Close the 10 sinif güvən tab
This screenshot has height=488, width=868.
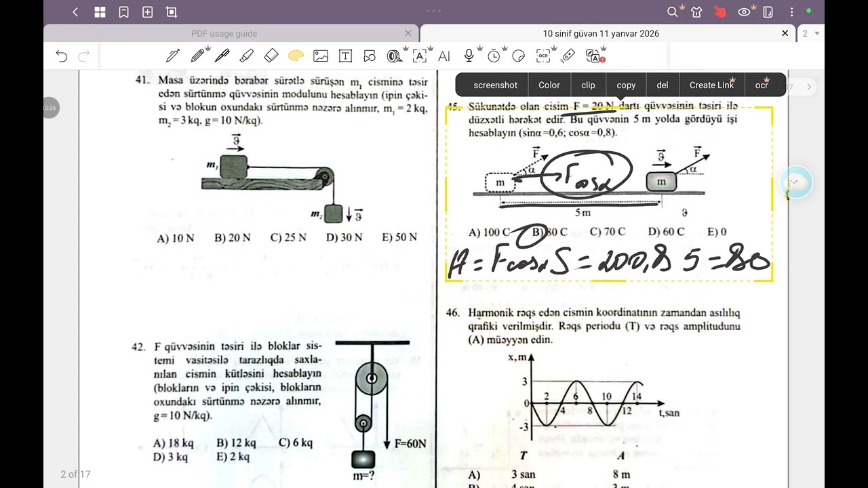coord(785,33)
